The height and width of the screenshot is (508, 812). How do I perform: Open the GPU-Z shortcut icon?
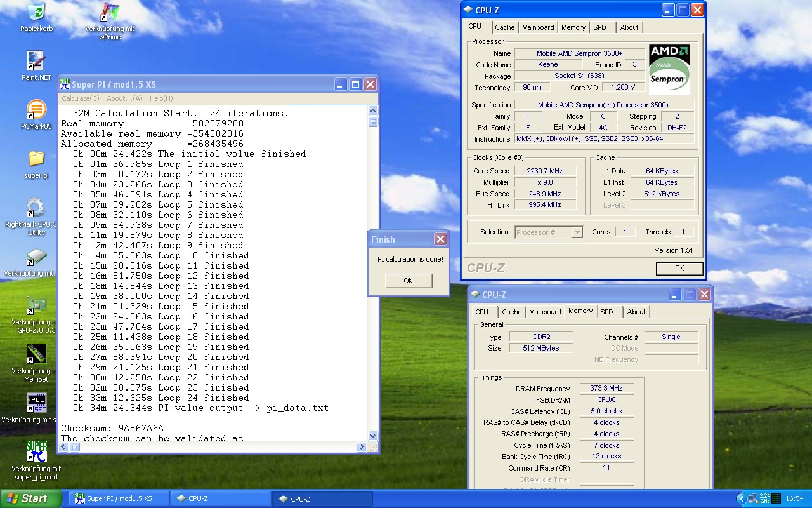(36, 305)
